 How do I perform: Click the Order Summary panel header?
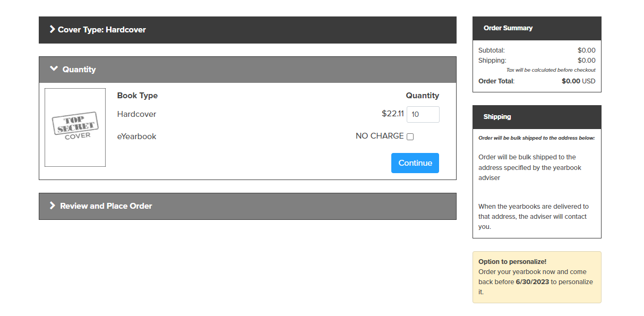pyautogui.click(x=537, y=28)
